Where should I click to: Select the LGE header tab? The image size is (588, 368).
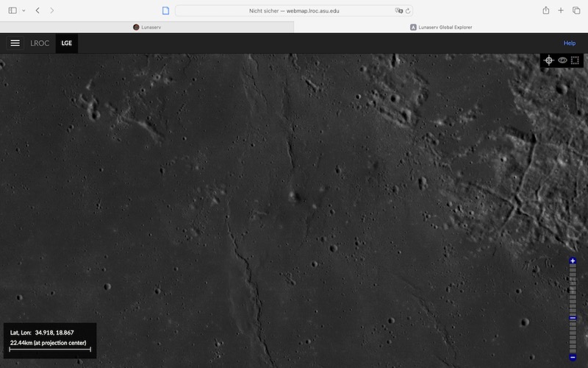(67, 43)
